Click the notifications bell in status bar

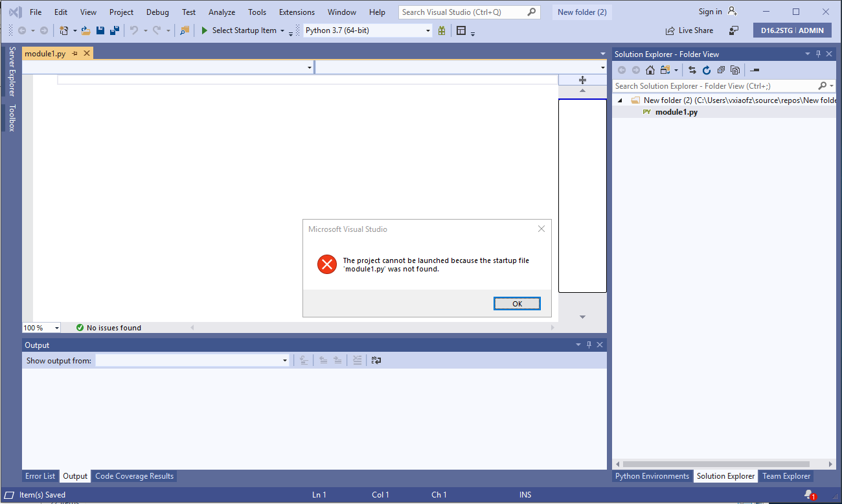pyautogui.click(x=809, y=495)
